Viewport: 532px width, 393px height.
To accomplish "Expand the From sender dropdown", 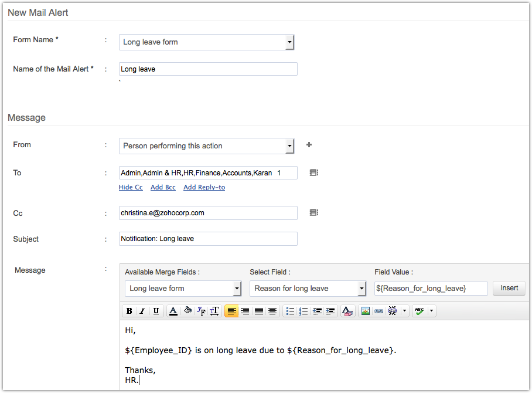I will coord(289,146).
